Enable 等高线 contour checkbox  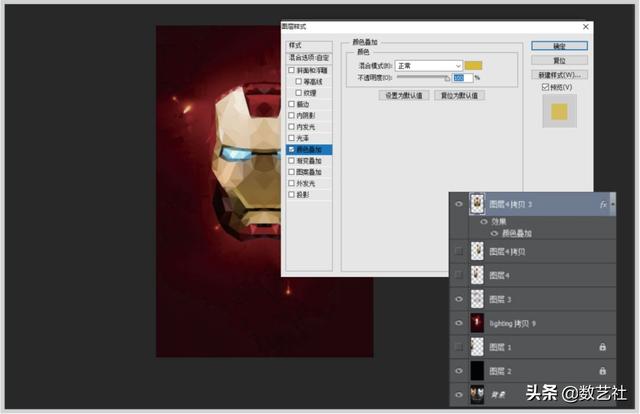click(x=298, y=82)
